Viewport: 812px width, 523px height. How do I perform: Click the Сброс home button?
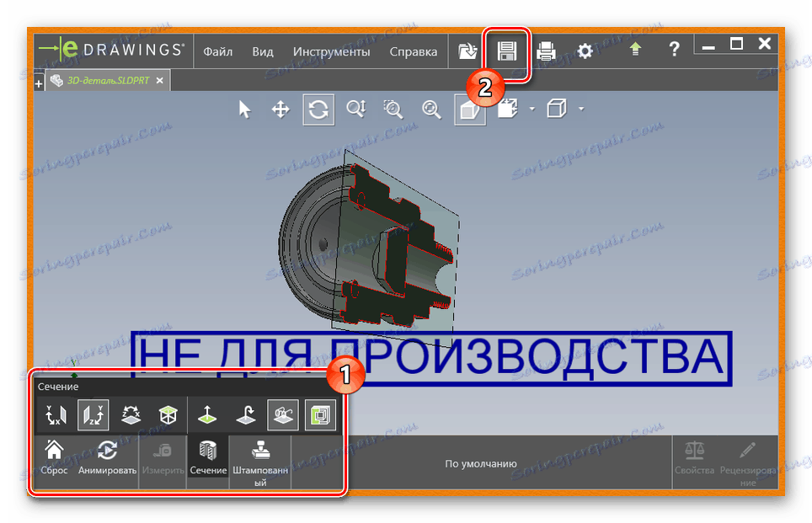point(55,458)
